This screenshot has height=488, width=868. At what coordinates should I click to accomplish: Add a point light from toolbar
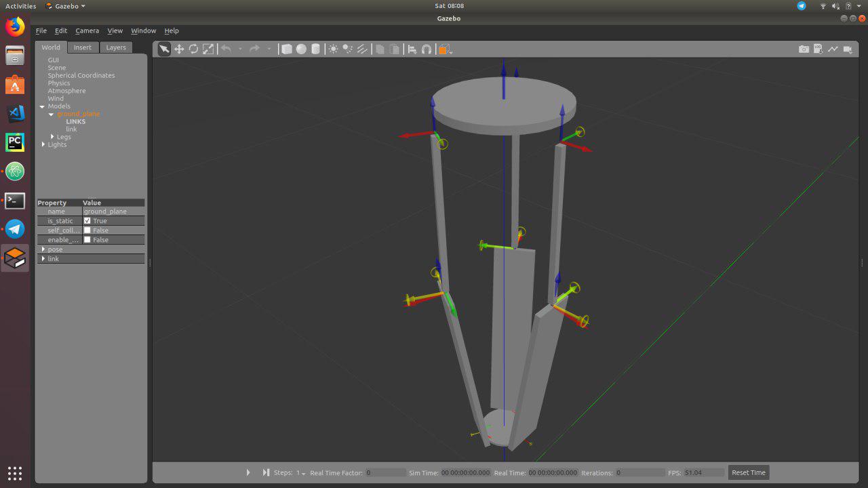pos(333,49)
